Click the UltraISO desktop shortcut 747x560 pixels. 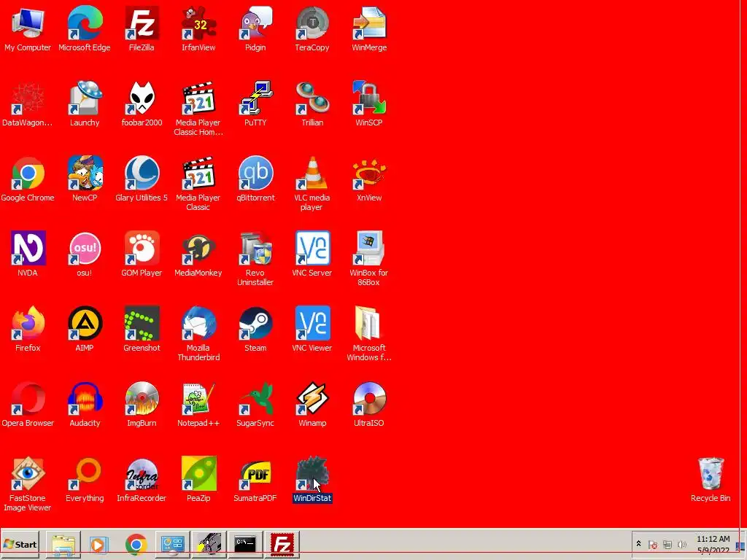(x=369, y=399)
